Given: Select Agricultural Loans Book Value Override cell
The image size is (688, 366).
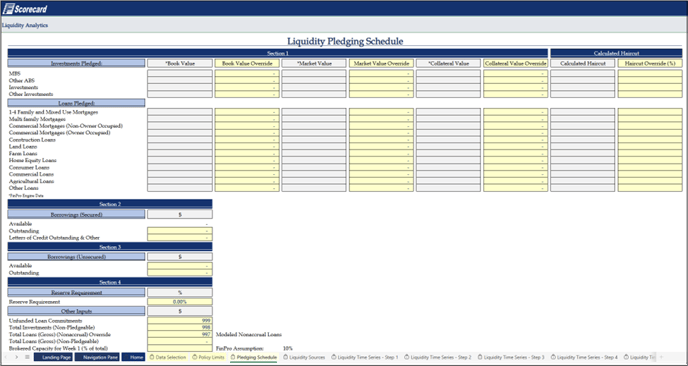Looking at the screenshot, I should (x=247, y=181).
